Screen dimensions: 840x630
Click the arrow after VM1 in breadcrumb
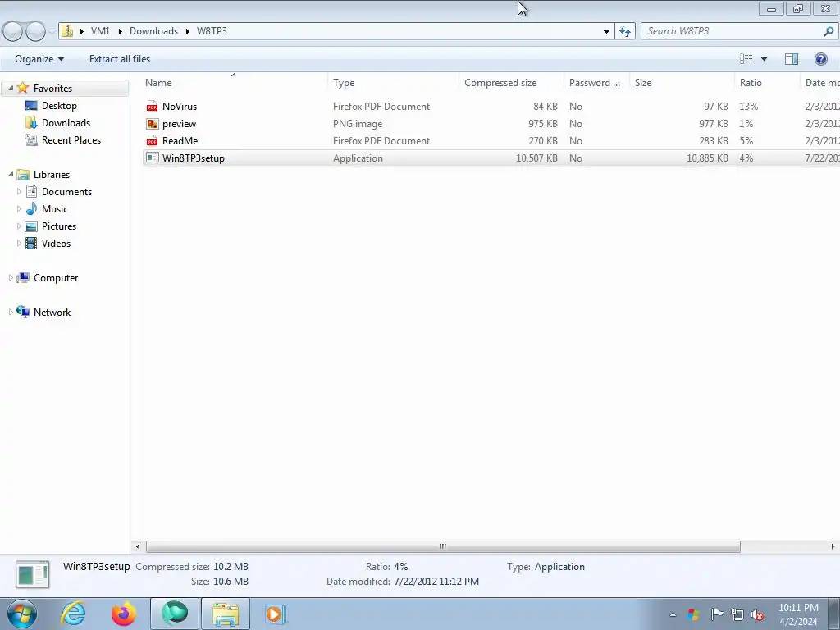point(120,32)
